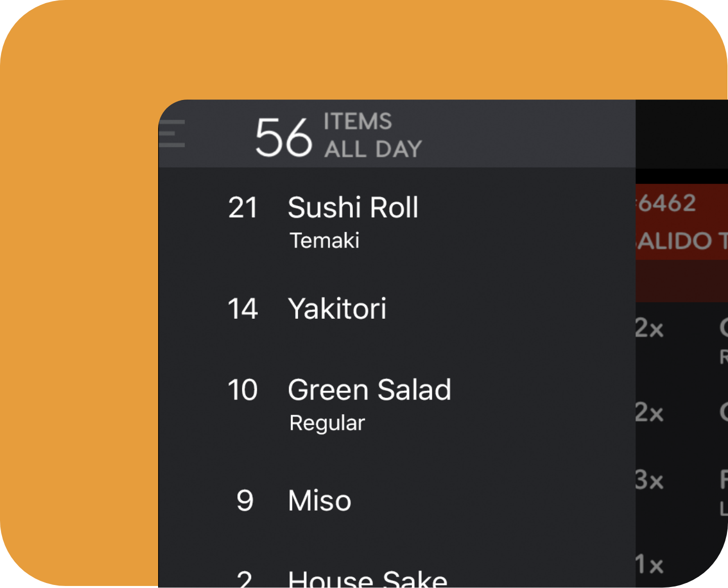Select the Yakitori item
728x588 pixels.
337,309
